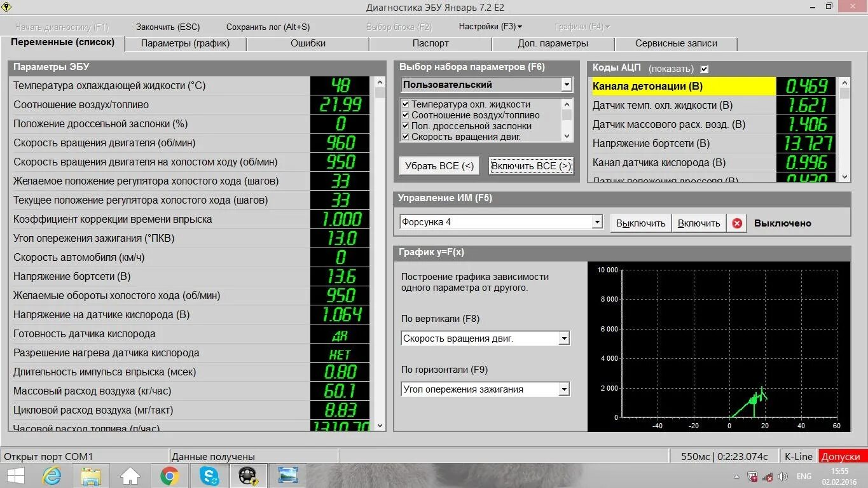Image resolution: width=868 pixels, height=488 pixels.
Task: Click Включить ВСЕ (>) button
Action: click(x=531, y=166)
